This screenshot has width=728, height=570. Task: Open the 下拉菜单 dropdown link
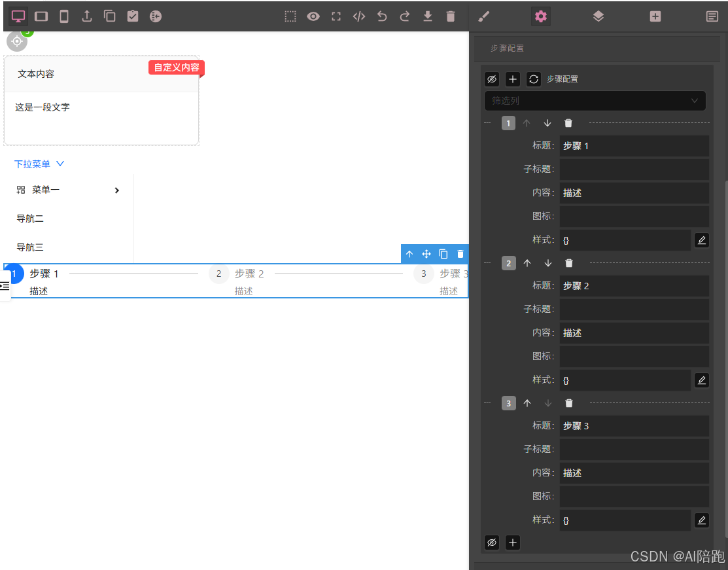(x=39, y=164)
